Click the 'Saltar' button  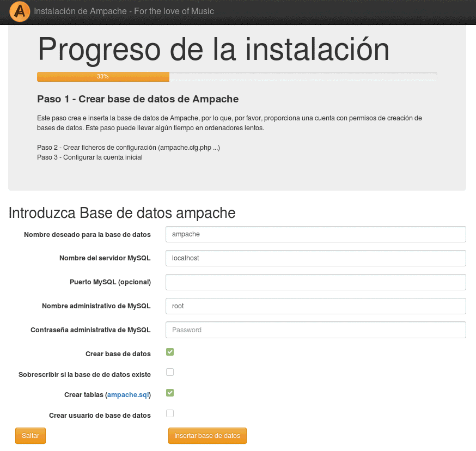coord(30,436)
